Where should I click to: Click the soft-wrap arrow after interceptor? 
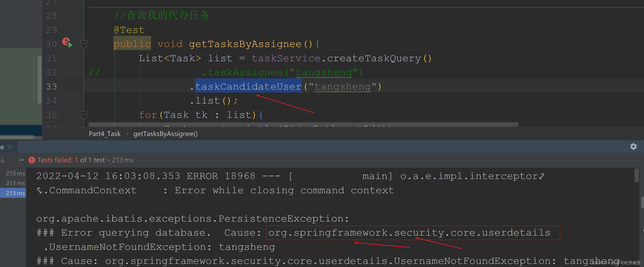tap(541, 176)
